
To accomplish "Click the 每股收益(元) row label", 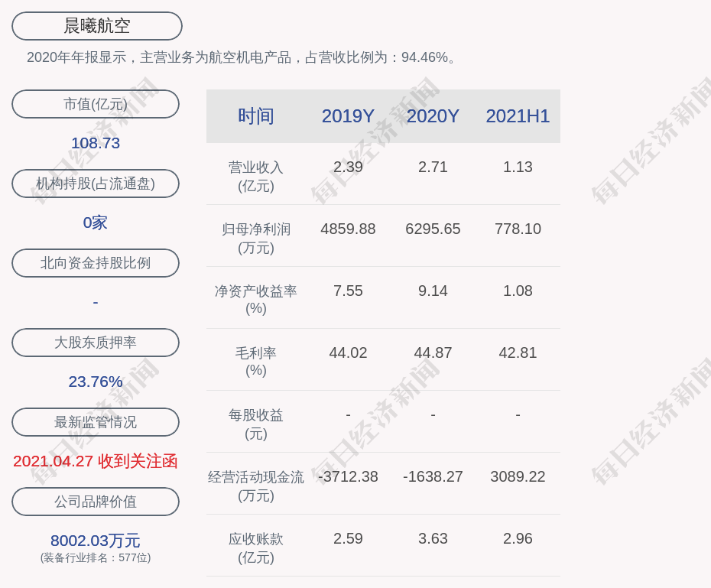I will tap(256, 424).
